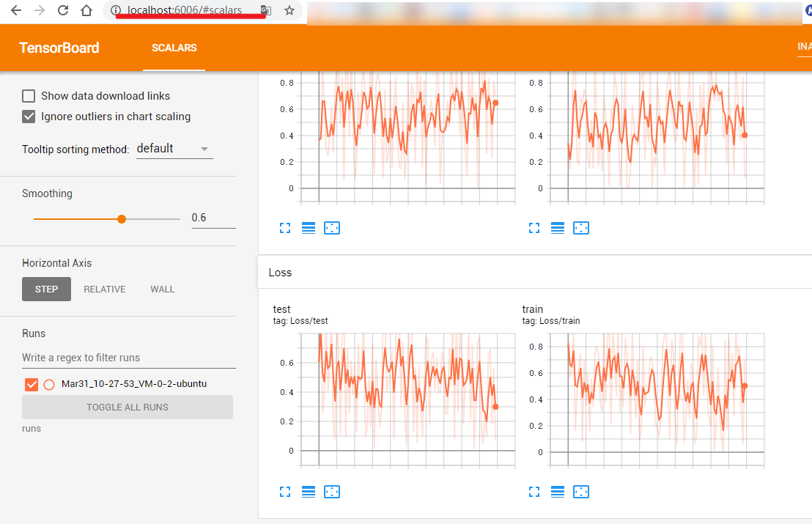Image resolution: width=812 pixels, height=524 pixels.
Task: Uncheck the Mar31_10-27-53_VM-0-2-ubuntu run checkbox
Action: point(32,384)
